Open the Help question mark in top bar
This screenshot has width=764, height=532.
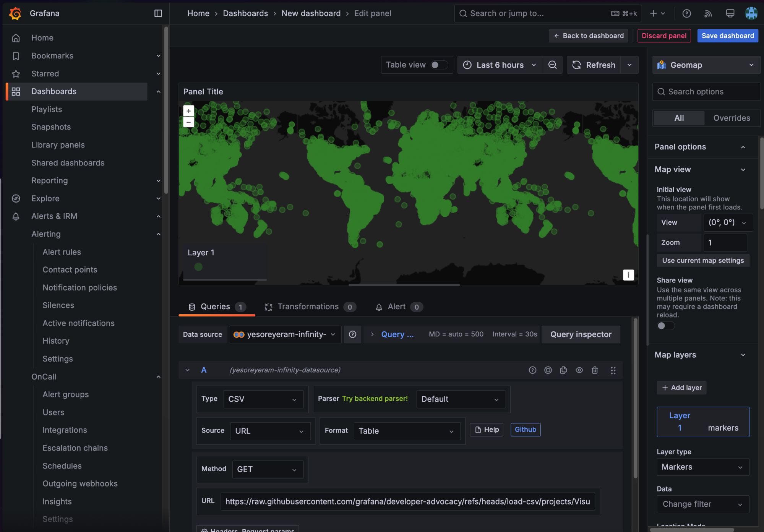tap(686, 13)
